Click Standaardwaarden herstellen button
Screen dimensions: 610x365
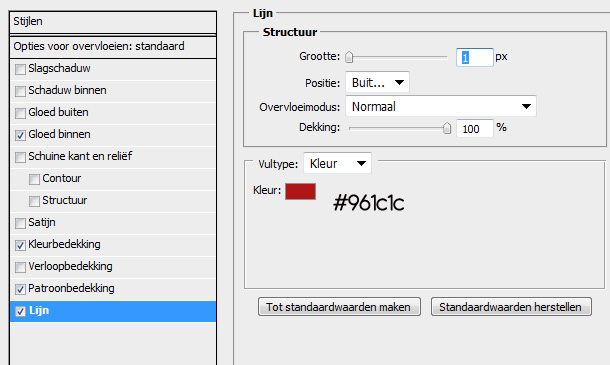(511, 307)
